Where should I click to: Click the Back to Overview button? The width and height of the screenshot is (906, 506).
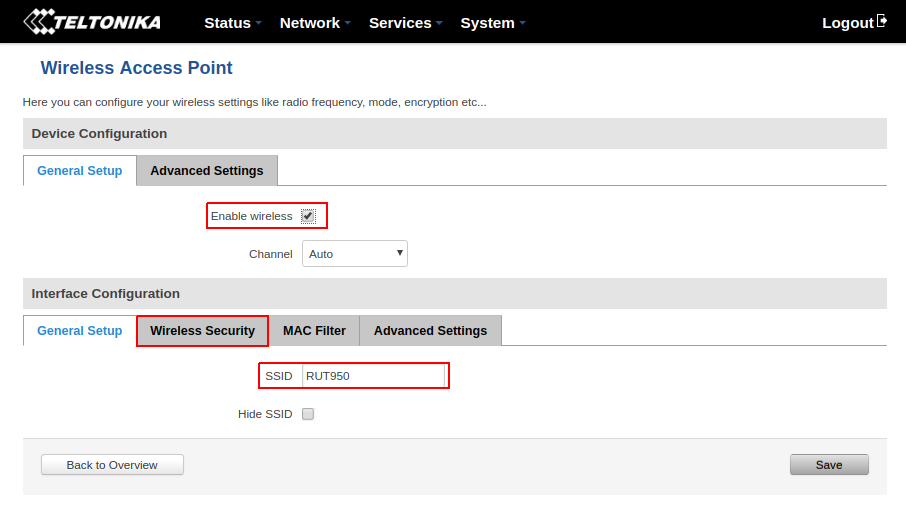pyautogui.click(x=112, y=465)
